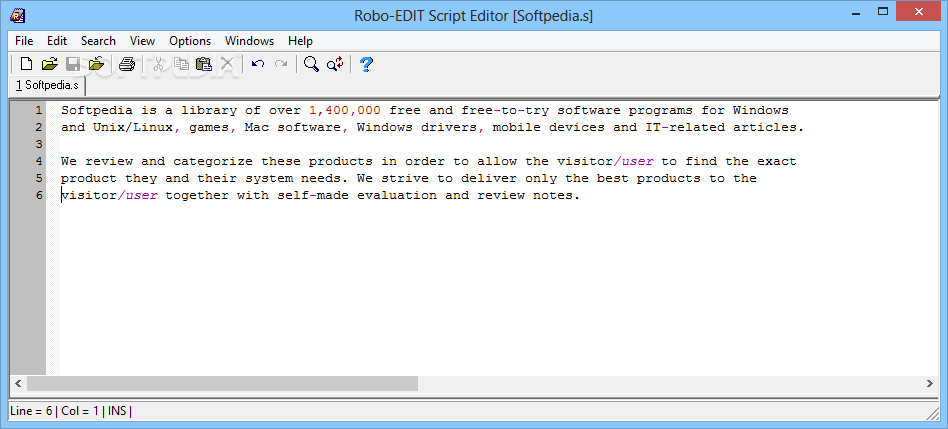
Task: Close the Robo-EDIT Script Editor window
Action: point(919,11)
